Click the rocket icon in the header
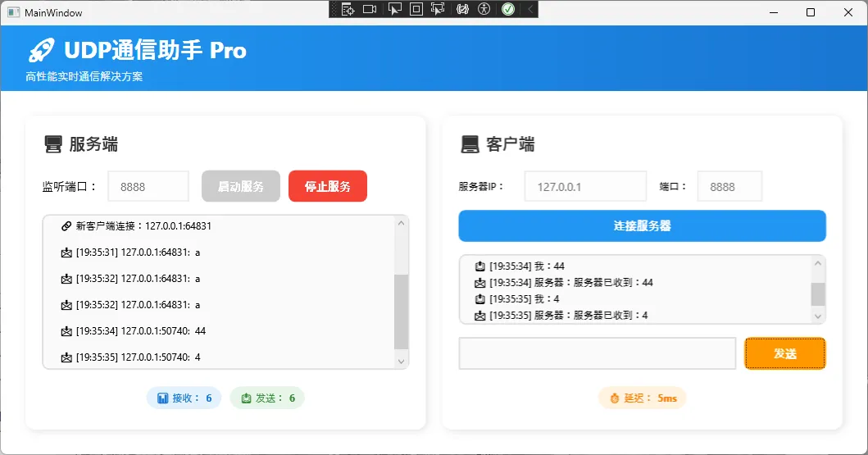Screen dimensions: 868x455 (41, 51)
